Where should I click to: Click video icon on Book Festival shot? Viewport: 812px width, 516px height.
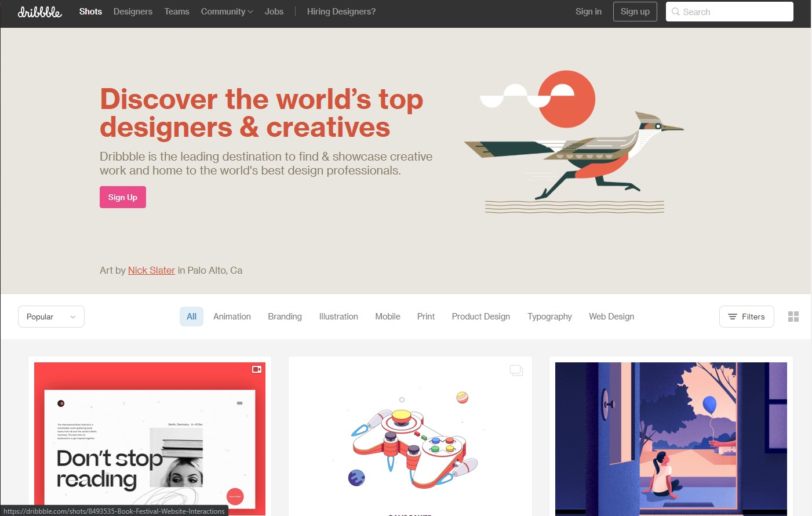[257, 369]
